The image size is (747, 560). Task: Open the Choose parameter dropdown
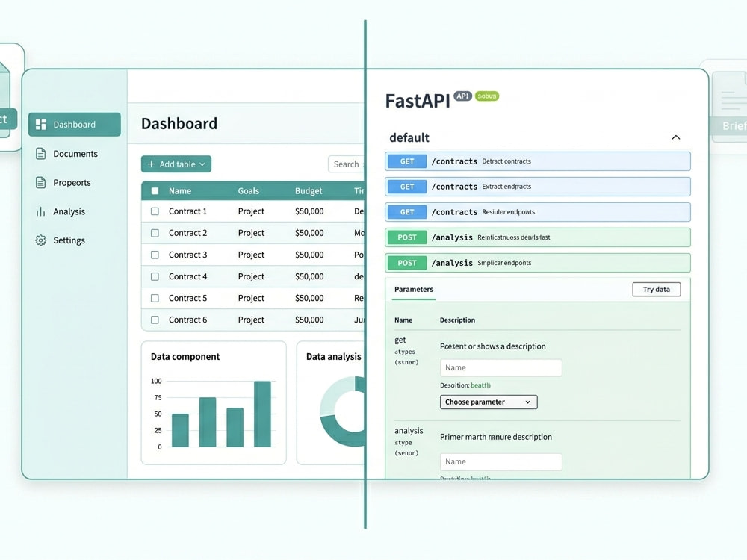[489, 402]
